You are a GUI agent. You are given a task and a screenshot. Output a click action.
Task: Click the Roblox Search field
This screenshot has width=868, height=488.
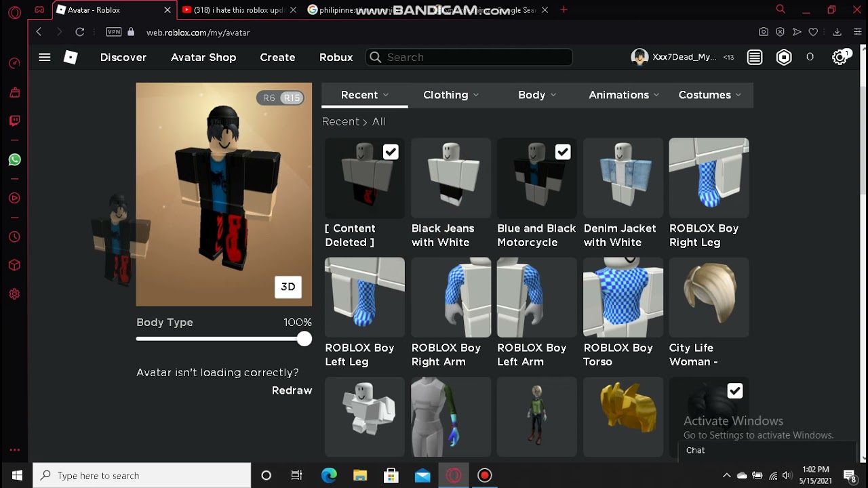coord(469,58)
